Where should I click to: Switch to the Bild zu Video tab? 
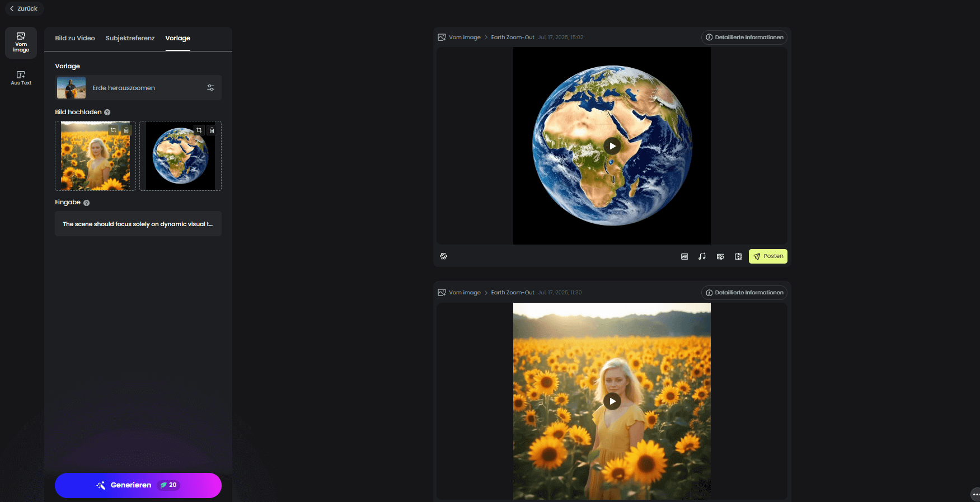tap(75, 38)
